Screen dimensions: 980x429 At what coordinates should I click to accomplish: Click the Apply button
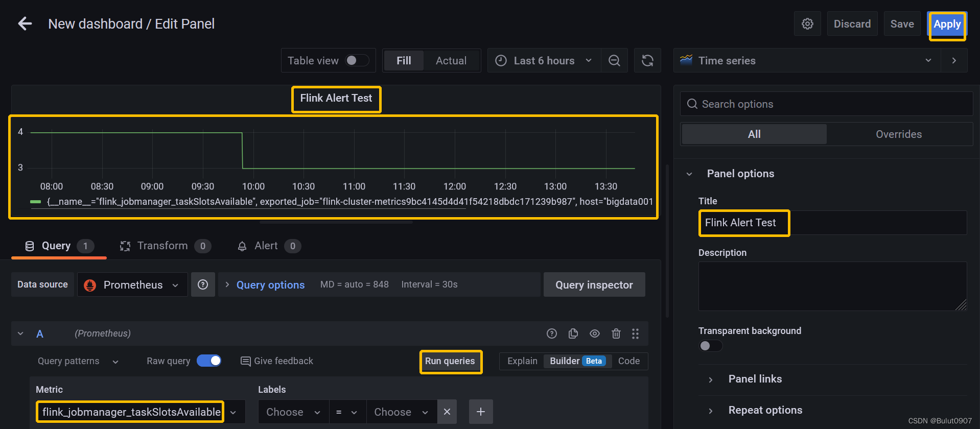[947, 24]
